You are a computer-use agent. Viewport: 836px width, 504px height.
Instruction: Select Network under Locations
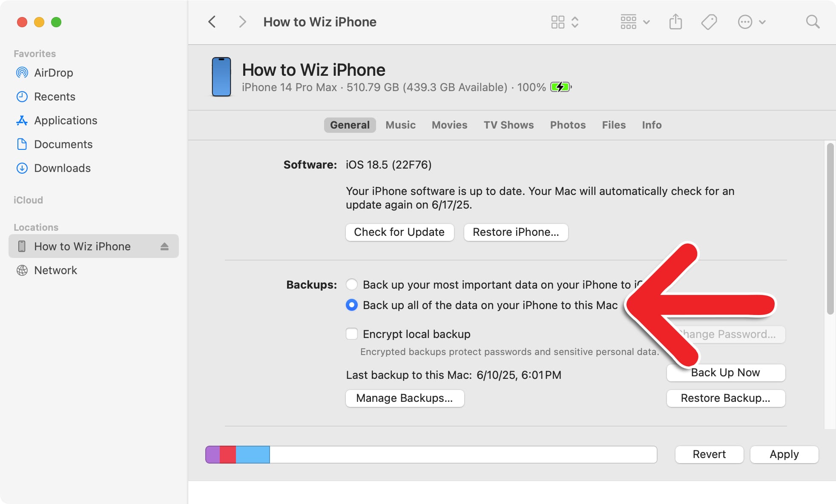pos(55,270)
